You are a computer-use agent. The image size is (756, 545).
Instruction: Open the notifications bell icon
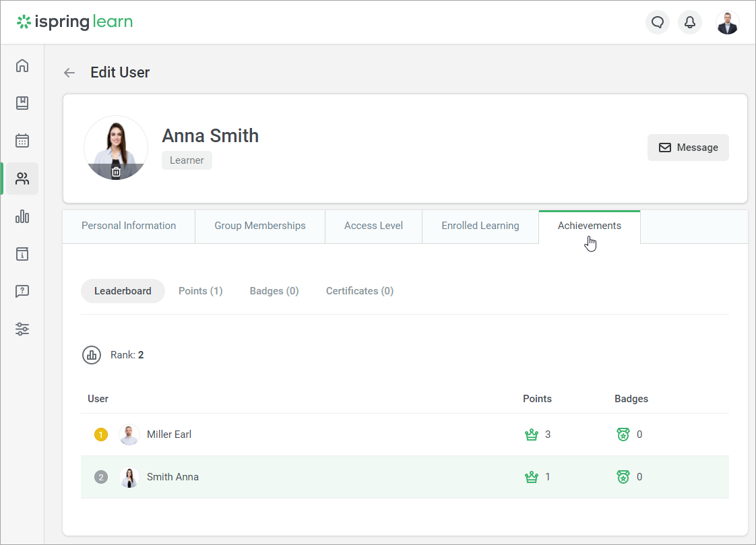coord(690,22)
